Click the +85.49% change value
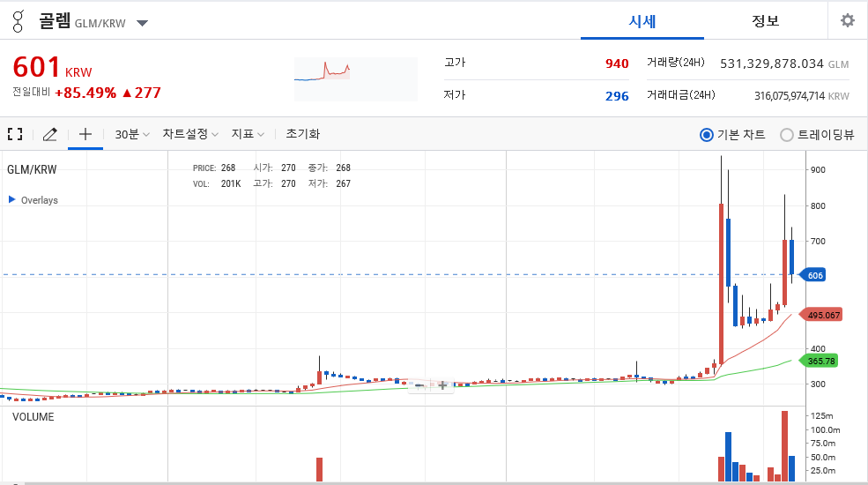Viewport: 868px width, 485px height. (85, 93)
